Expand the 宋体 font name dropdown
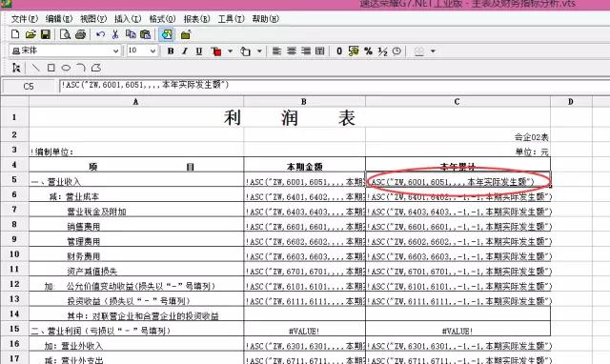Image resolution: width=610 pixels, height=364 pixels. (x=115, y=51)
